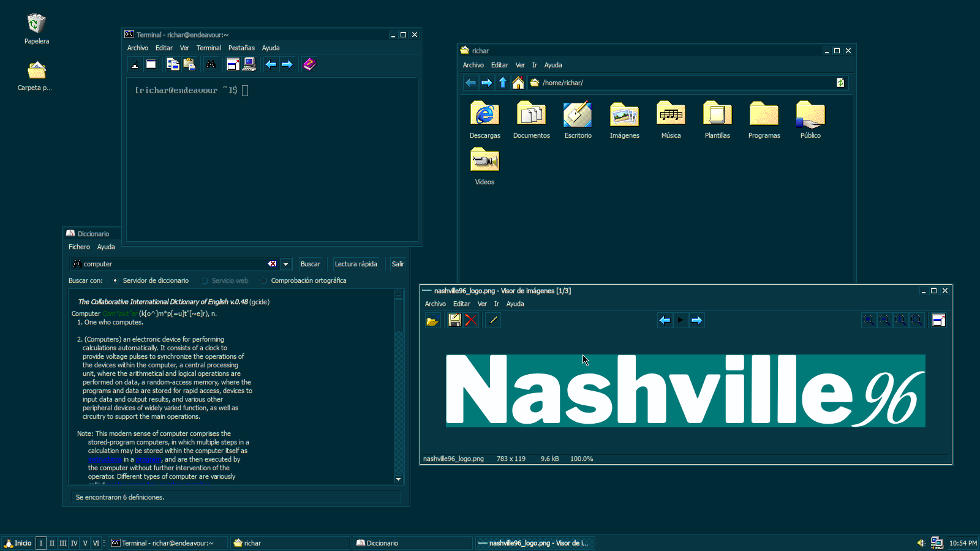Click the zoom out magnifier in viewer
980x551 pixels.
884,320
